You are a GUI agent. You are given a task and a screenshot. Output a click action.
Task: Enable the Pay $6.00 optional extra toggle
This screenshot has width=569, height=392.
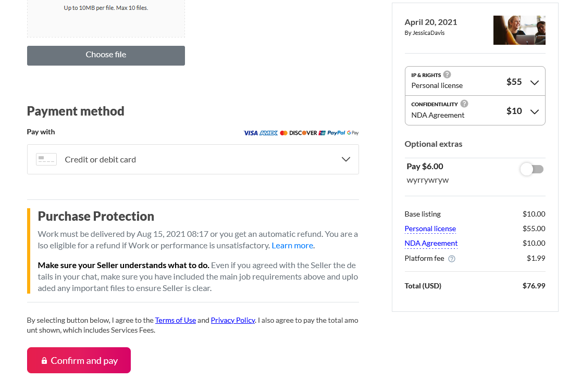click(x=531, y=169)
